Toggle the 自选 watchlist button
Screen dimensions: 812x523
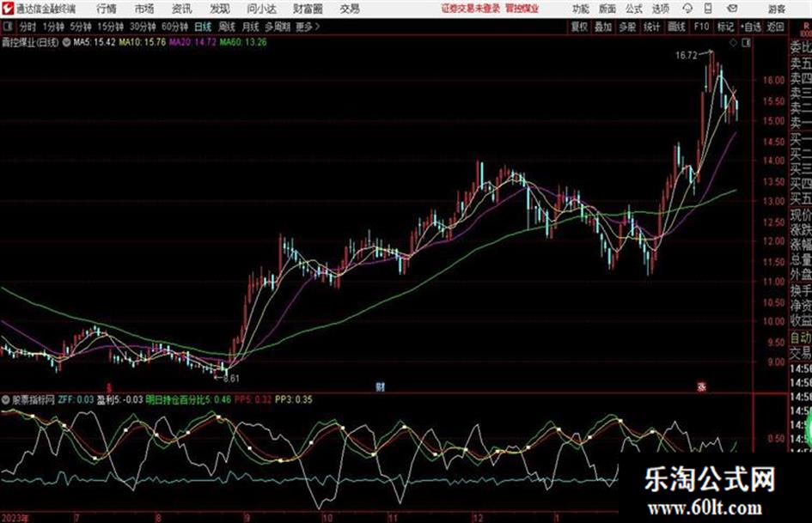point(751,27)
